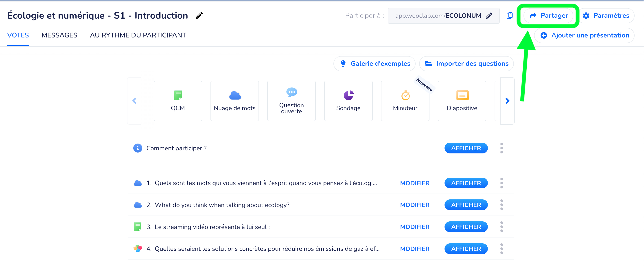Screen dimensions: 644x275
Task: Add a QCM question type
Action: [178, 101]
